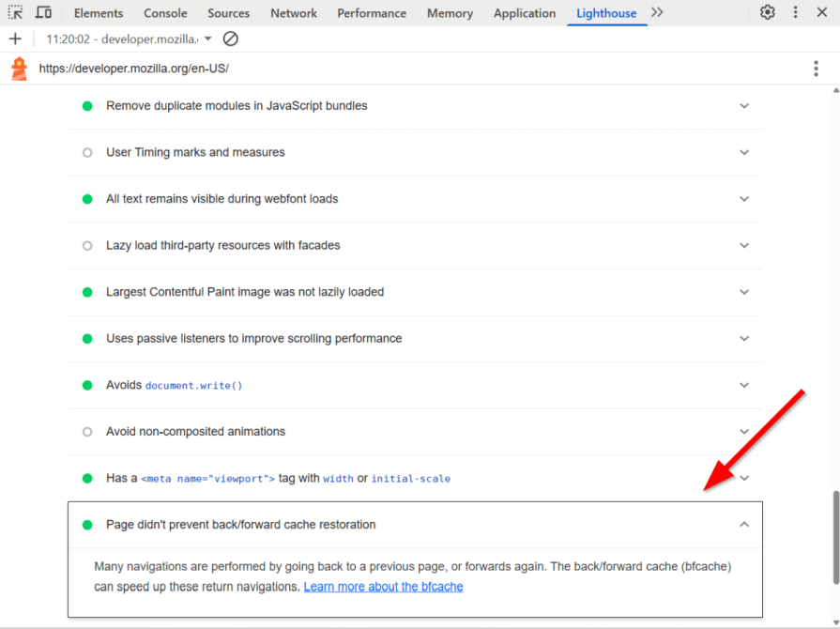The width and height of the screenshot is (840, 629).
Task: Open the DevTools customize menu
Action: click(x=794, y=12)
